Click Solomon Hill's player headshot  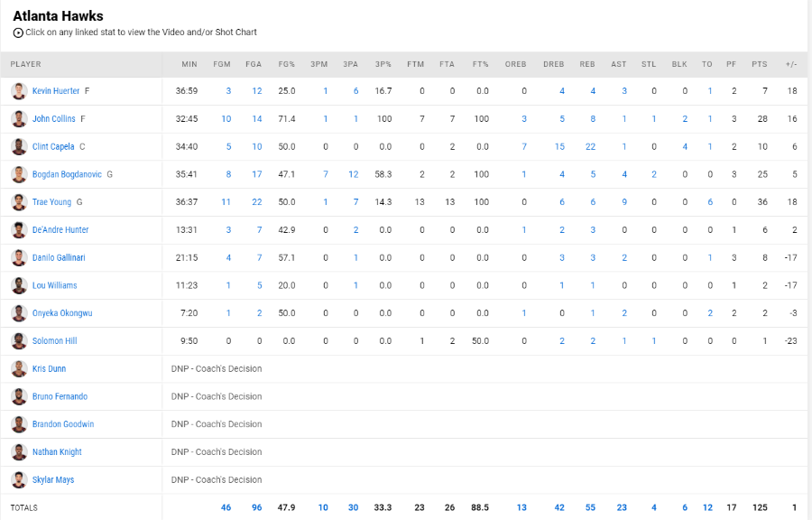[19, 340]
